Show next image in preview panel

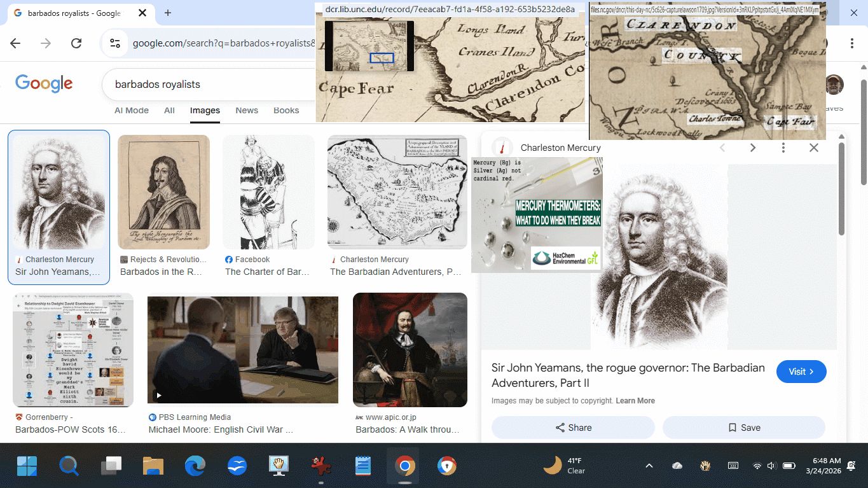coord(753,148)
